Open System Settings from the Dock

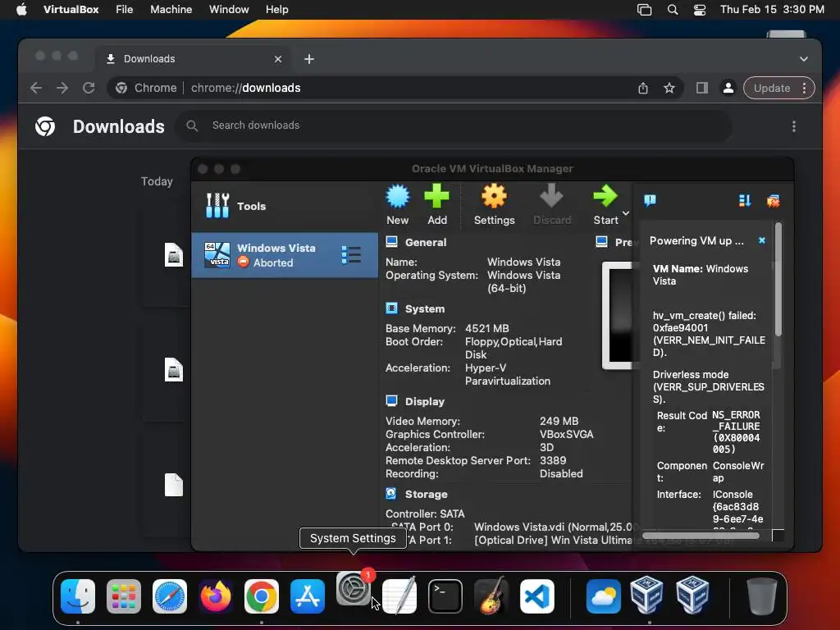354,588
